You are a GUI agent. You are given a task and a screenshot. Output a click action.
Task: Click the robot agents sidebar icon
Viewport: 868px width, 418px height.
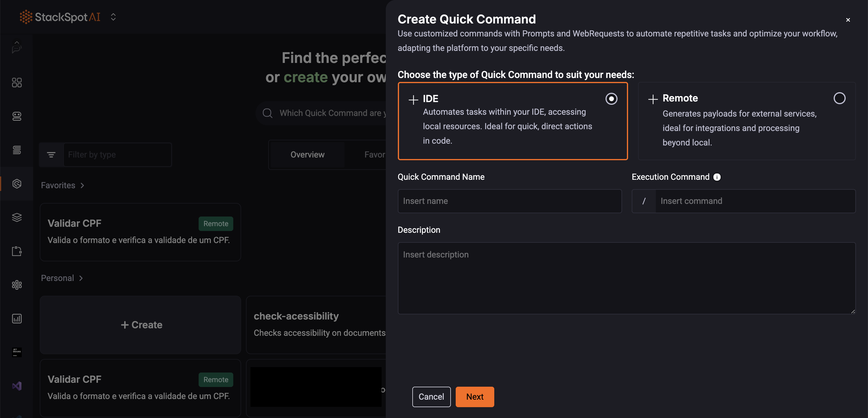tap(17, 116)
